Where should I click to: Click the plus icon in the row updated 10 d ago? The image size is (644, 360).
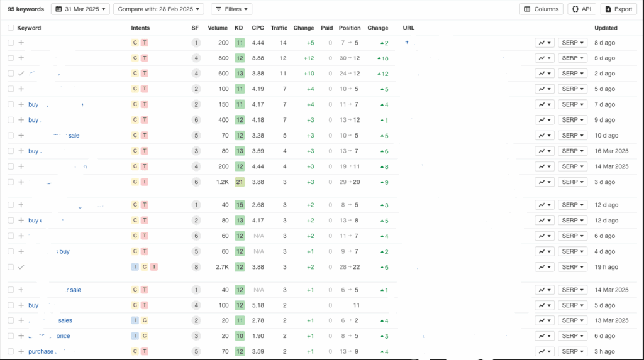coord(21,136)
